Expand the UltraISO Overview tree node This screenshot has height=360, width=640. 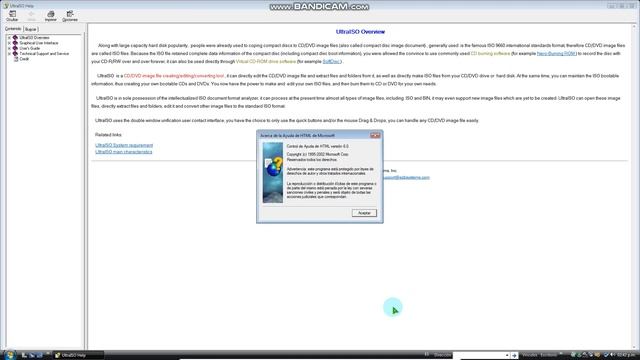[9, 38]
